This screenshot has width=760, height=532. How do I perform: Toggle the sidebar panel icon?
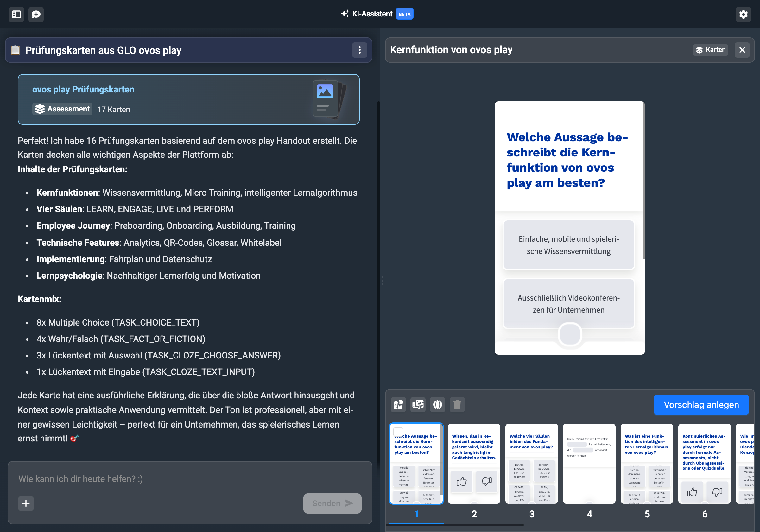(16, 14)
